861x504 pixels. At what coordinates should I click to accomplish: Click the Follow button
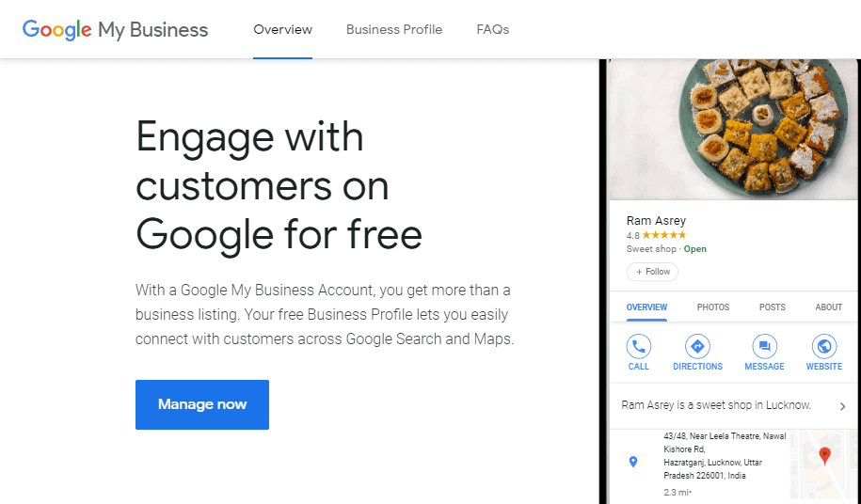(652, 272)
